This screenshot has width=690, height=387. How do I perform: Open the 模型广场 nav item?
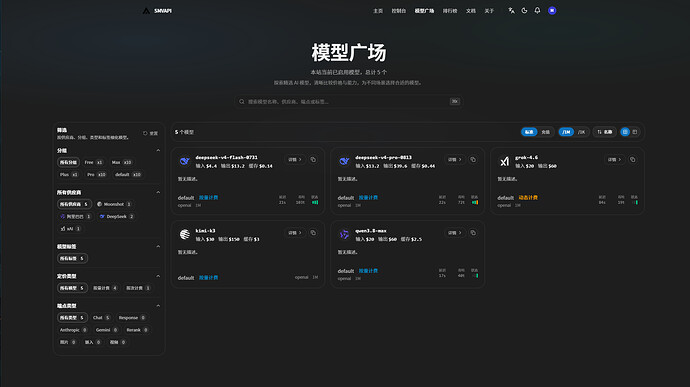(x=424, y=11)
